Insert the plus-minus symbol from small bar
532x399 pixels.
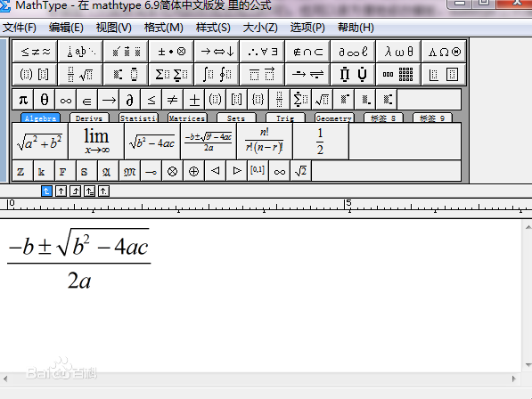pyautogui.click(x=194, y=100)
